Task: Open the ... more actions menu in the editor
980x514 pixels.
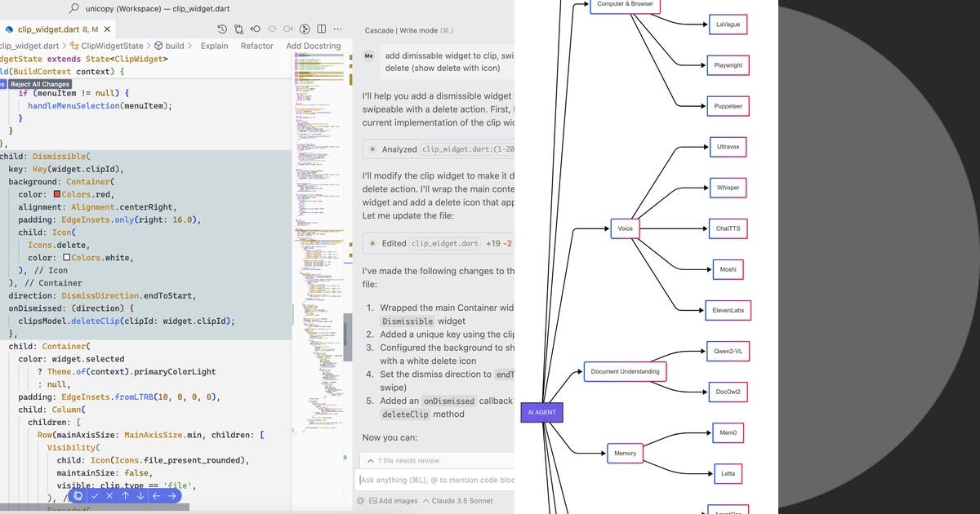Action: [338, 29]
